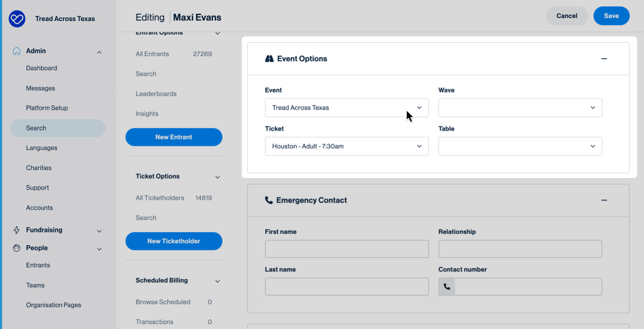Collapse the Event Options section
This screenshot has height=329, width=644.
[x=604, y=59]
